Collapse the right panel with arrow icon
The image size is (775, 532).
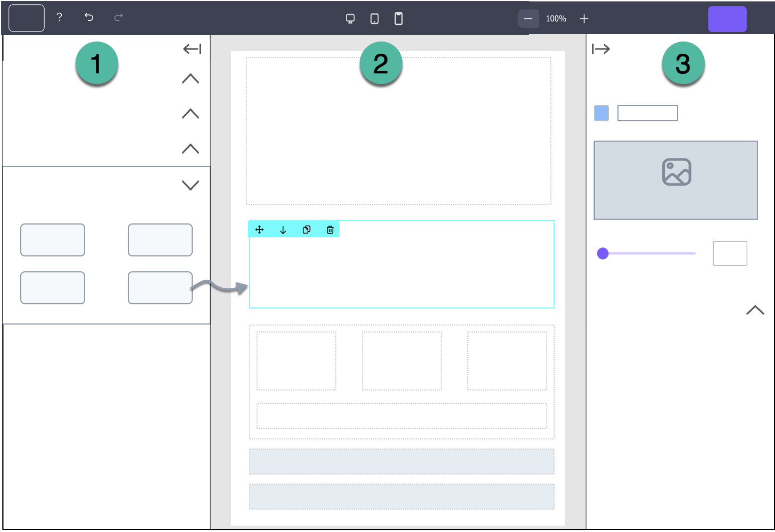pyautogui.click(x=601, y=49)
